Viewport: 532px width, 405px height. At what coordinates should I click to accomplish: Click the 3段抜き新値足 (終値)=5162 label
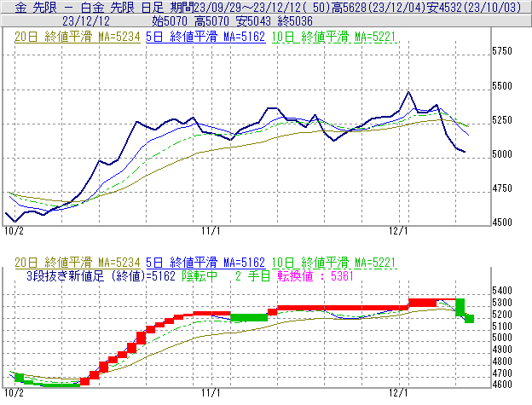(101, 276)
